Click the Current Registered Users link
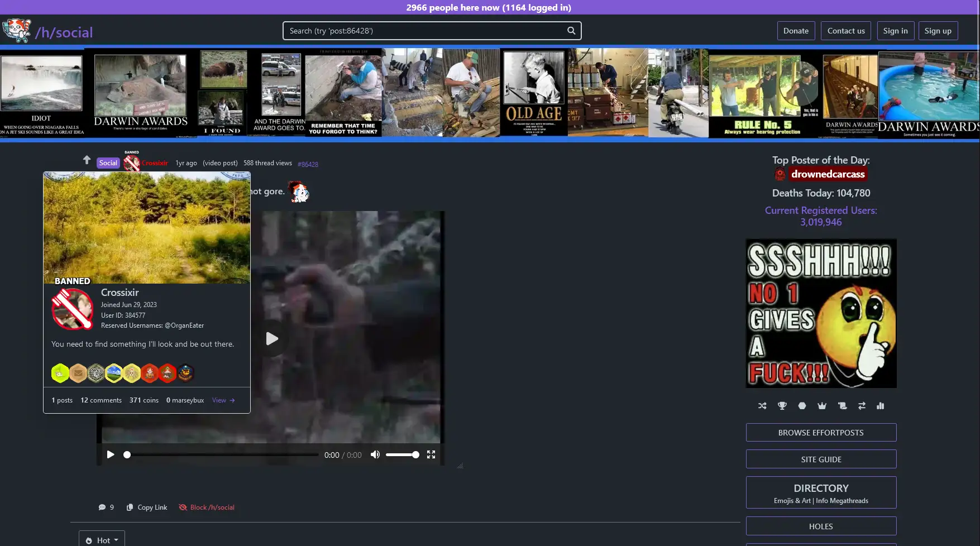 coord(821,216)
